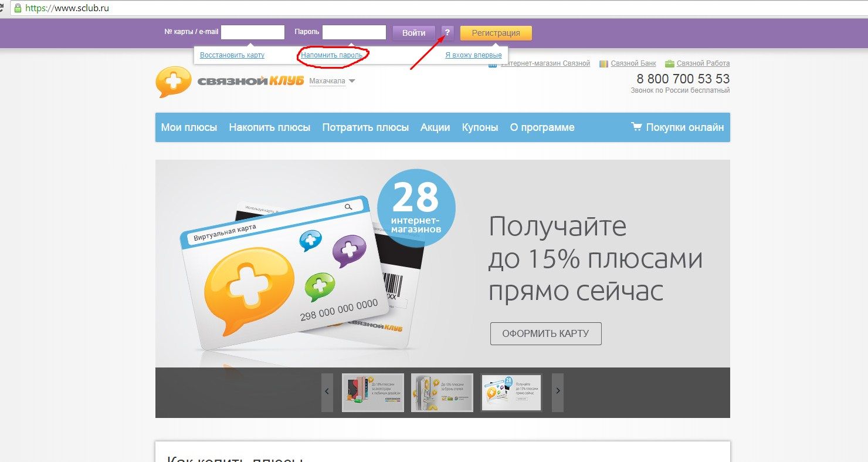The image size is (868, 462).
Task: Click the green padlock in address bar
Action: point(18,8)
